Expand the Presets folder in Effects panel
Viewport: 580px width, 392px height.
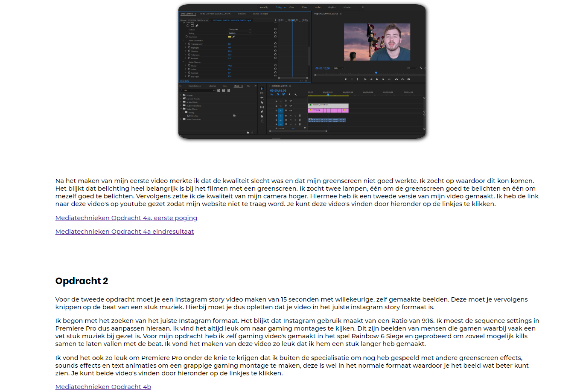pos(181,95)
